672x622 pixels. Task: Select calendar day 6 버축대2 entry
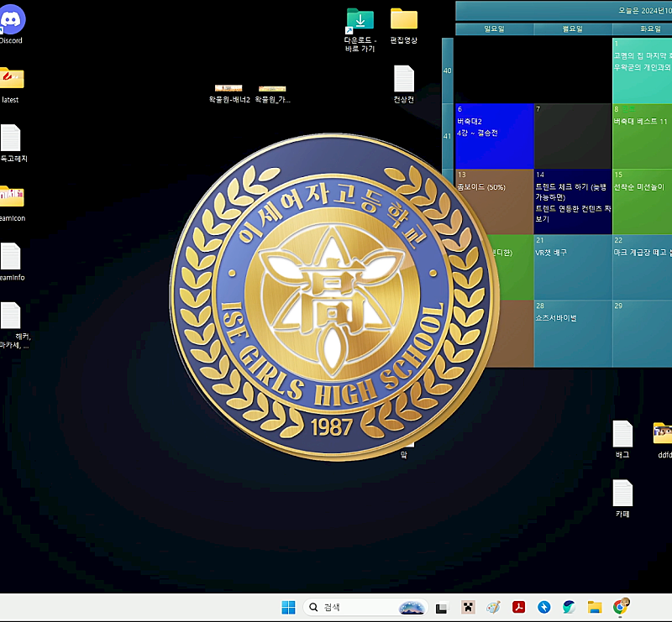pos(494,134)
